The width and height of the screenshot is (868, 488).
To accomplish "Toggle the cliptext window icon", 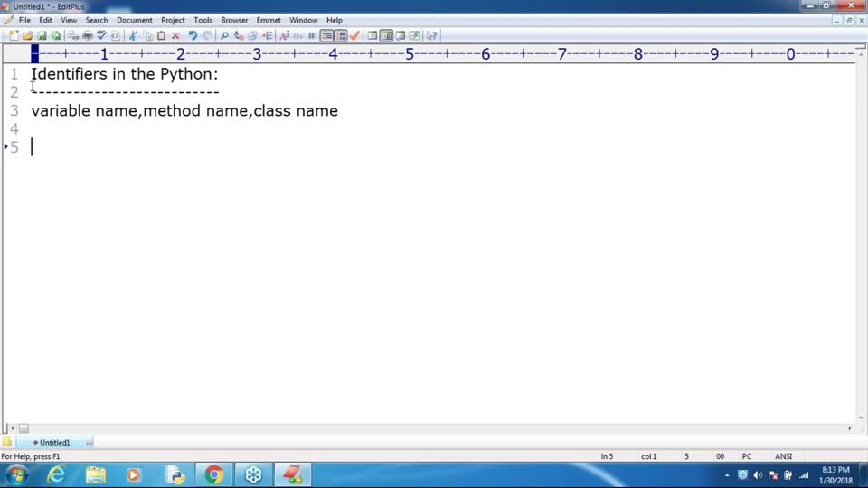I will point(386,36).
